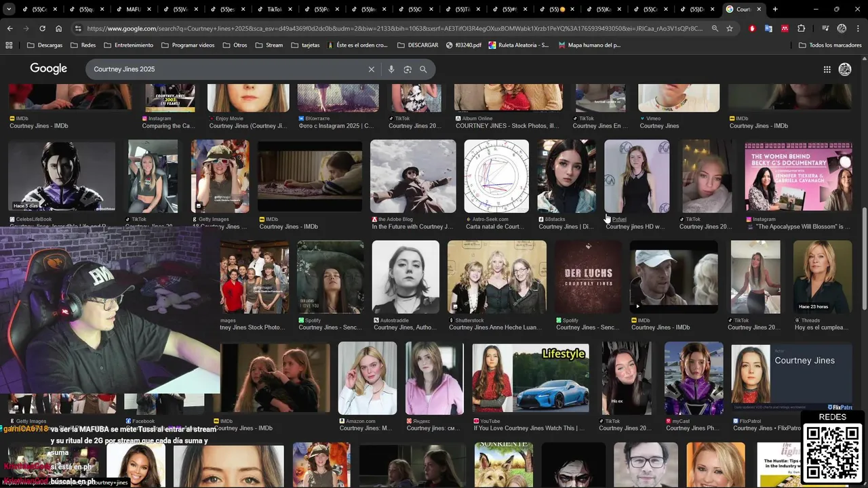Open the CelebsLifeBook Hace 5 días image

(62, 176)
